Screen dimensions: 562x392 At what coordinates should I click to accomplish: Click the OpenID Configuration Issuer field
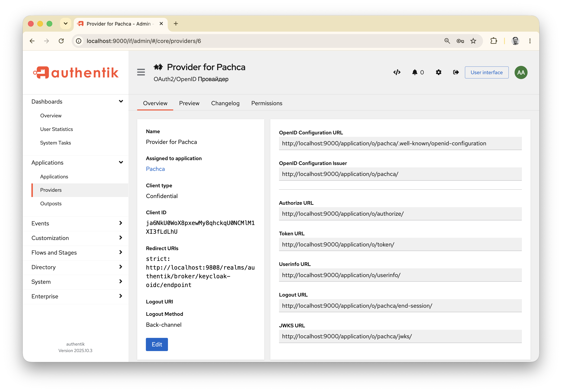[400, 174]
